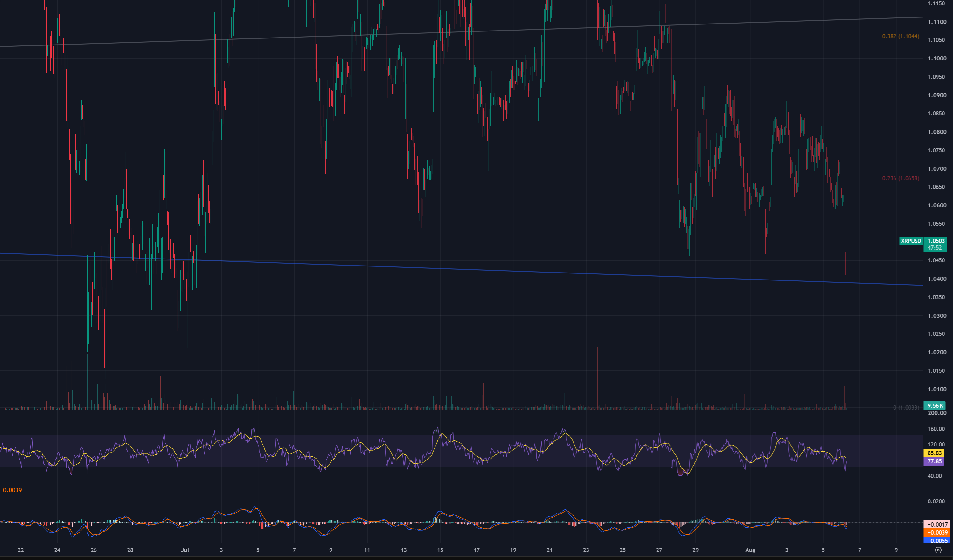This screenshot has width=953, height=560.
Task: Click the 21 date label on the time axis
Action: pos(549,550)
